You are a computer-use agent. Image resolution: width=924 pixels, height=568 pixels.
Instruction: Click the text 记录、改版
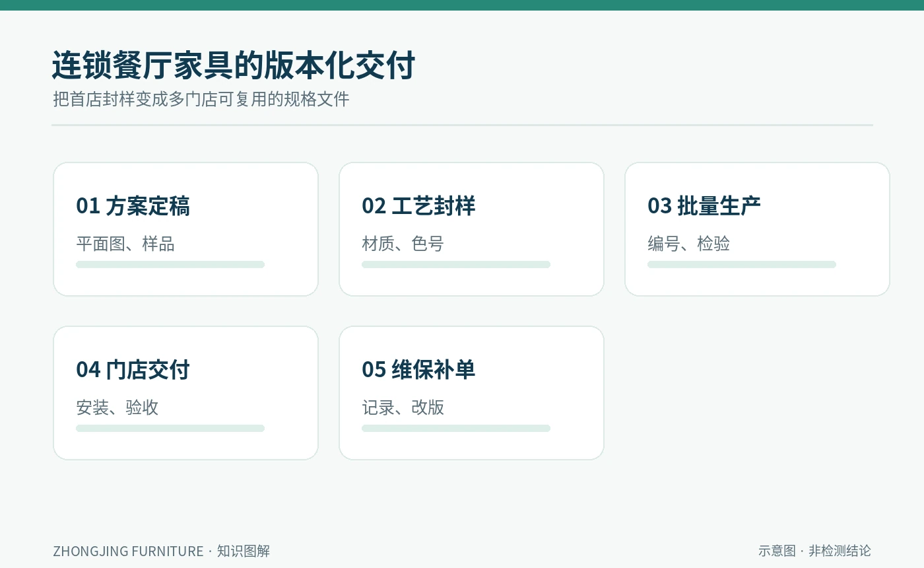(403, 408)
